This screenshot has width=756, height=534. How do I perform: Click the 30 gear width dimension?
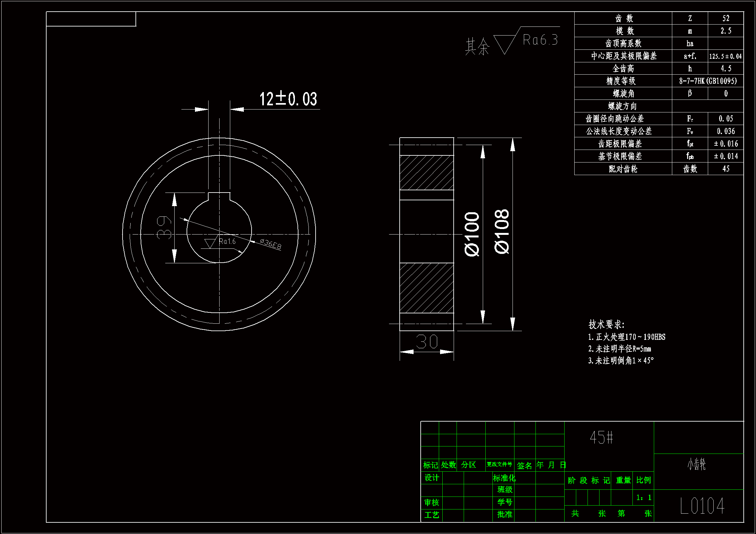pos(427,341)
